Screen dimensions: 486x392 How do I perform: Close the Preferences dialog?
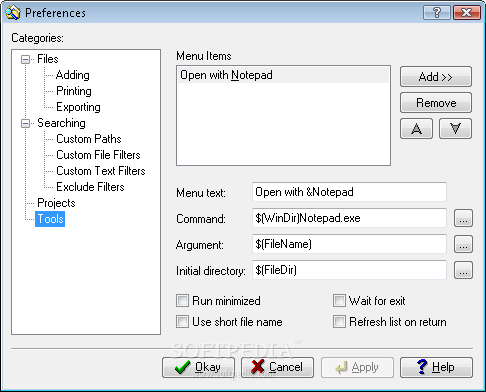467,13
